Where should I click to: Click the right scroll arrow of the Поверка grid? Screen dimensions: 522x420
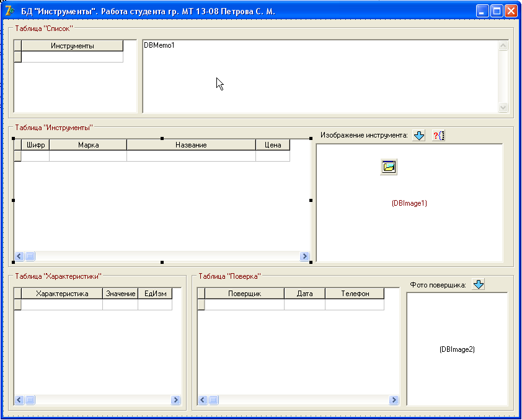point(394,400)
